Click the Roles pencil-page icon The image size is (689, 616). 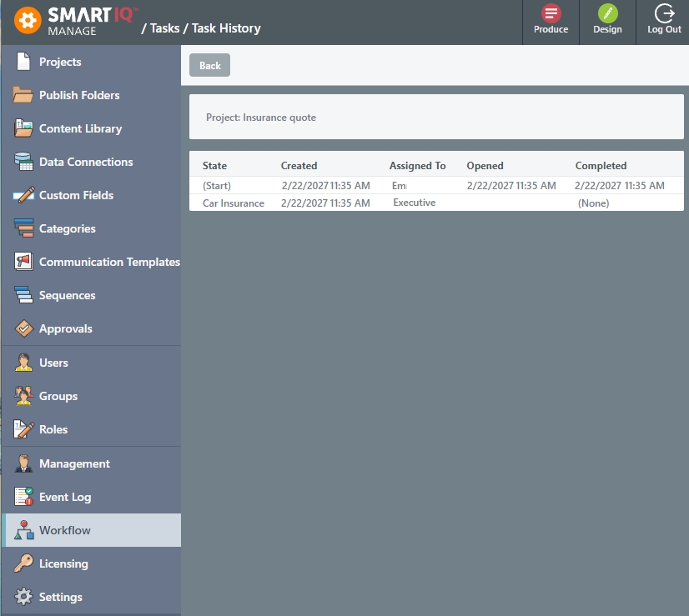[x=23, y=429]
